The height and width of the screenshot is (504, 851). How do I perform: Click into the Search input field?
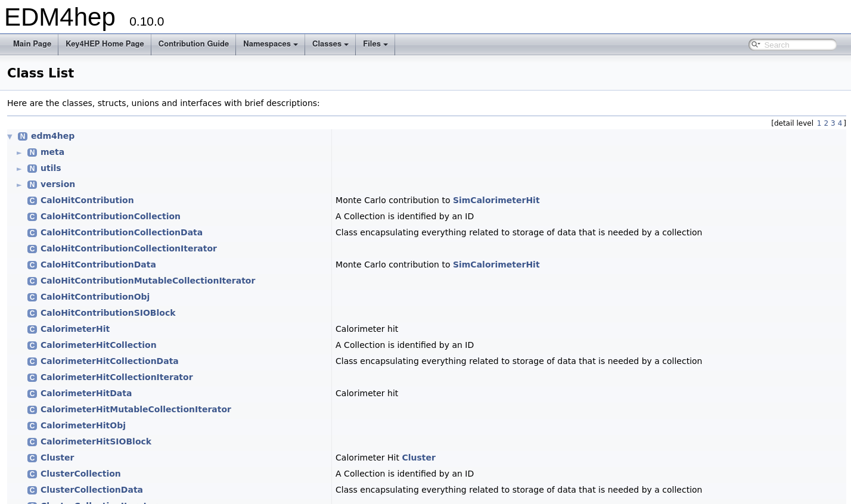pyautogui.click(x=797, y=45)
